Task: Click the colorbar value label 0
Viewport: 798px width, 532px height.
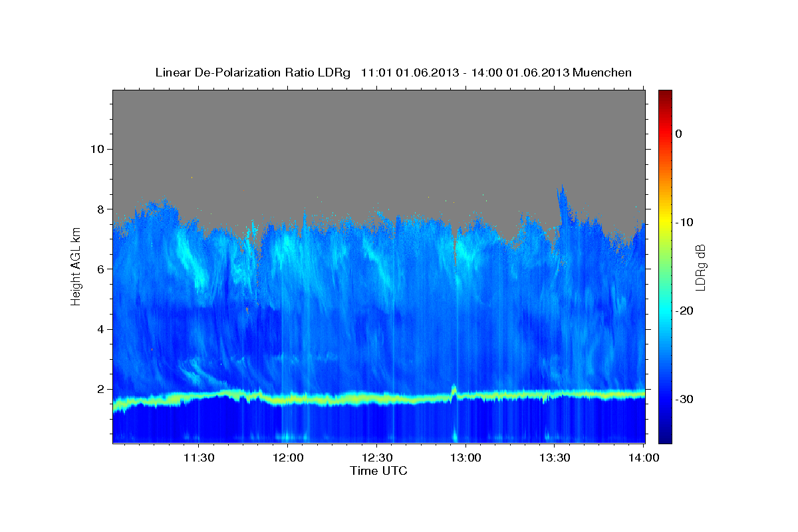Action: (678, 134)
